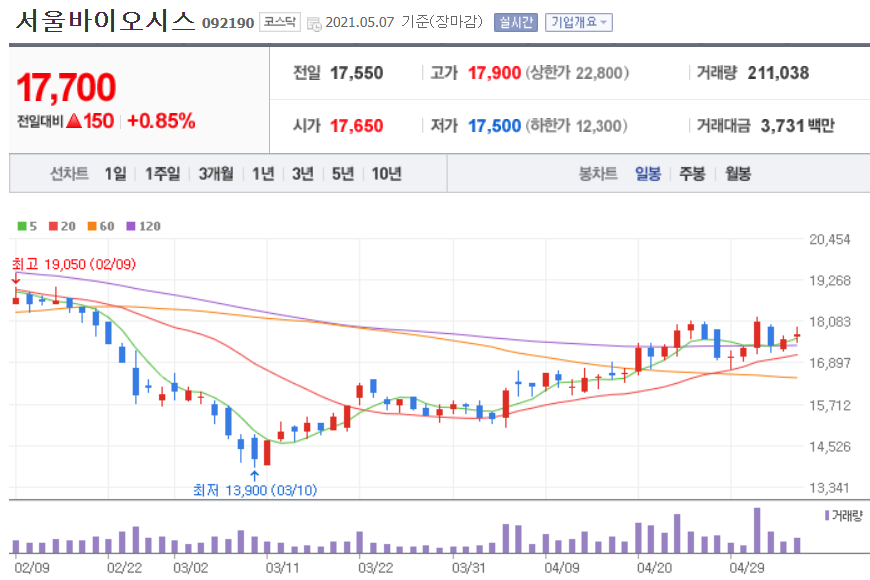Click the previous close value 17,550
Screen dimensions: 870x580
[356, 73]
